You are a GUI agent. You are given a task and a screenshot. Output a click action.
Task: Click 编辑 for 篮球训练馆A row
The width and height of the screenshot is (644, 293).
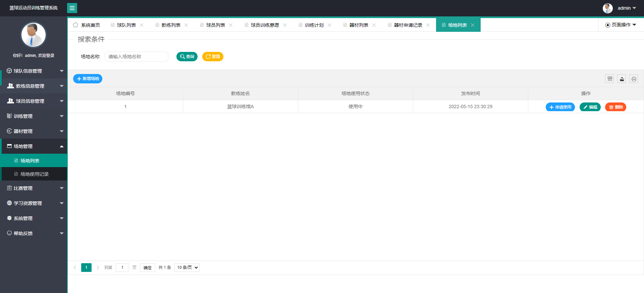[590, 107]
